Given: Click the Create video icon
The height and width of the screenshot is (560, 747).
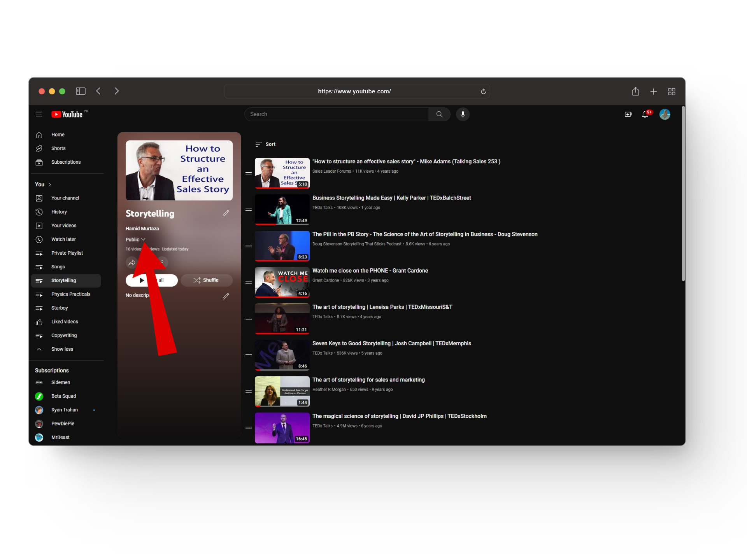Looking at the screenshot, I should [x=628, y=114].
